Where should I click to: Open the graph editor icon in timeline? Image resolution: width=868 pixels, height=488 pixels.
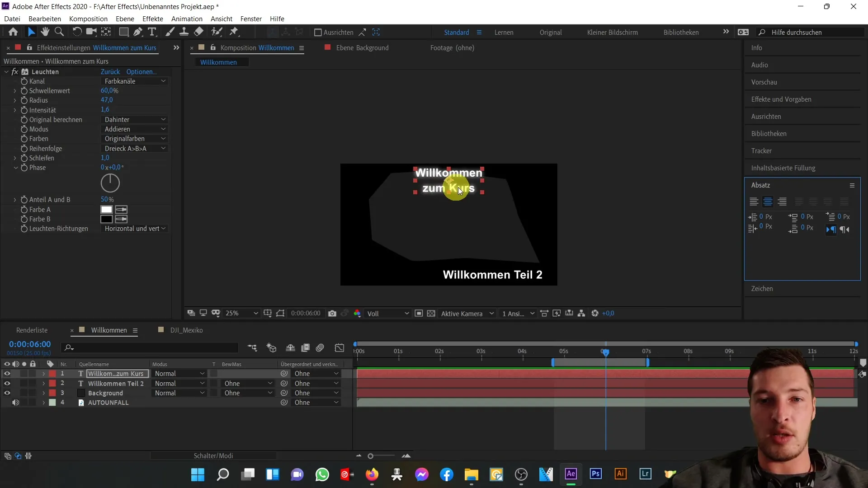pos(340,347)
